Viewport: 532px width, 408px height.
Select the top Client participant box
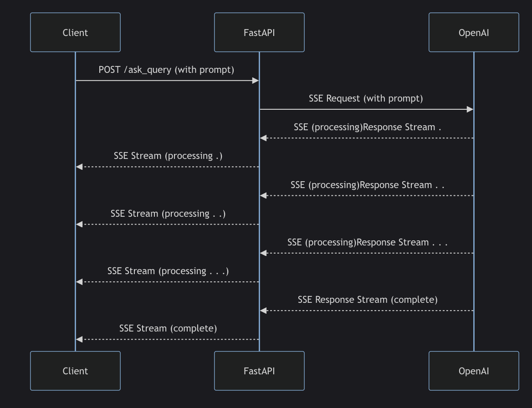pyautogui.click(x=75, y=32)
